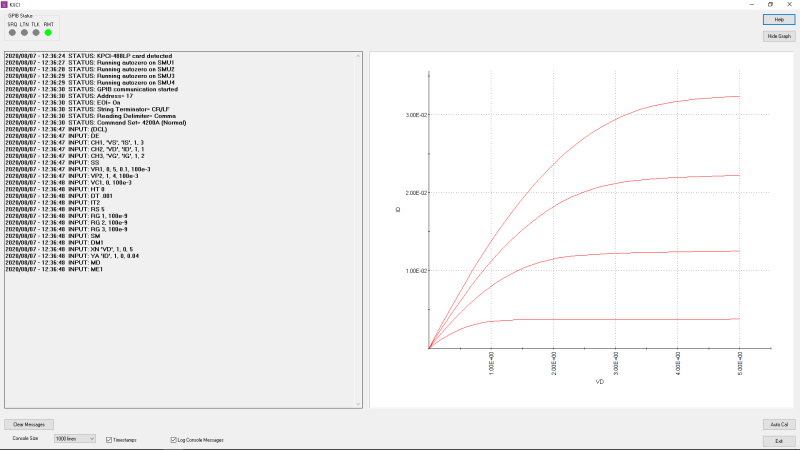Viewport: 800px width, 450px height.
Task: Click the VD axis label below the graph
Action: pos(600,382)
